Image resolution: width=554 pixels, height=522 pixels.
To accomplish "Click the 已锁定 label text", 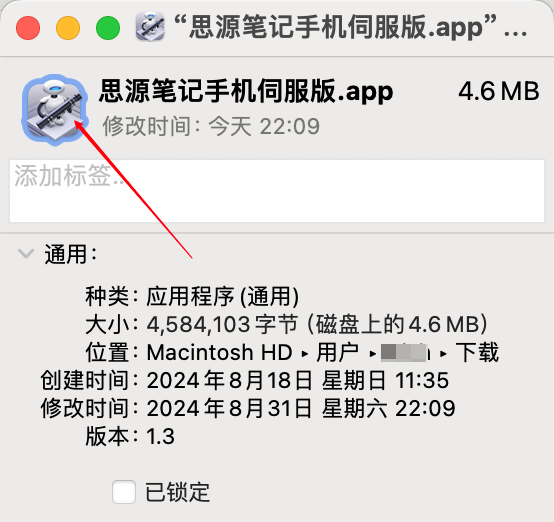I will (178, 492).
